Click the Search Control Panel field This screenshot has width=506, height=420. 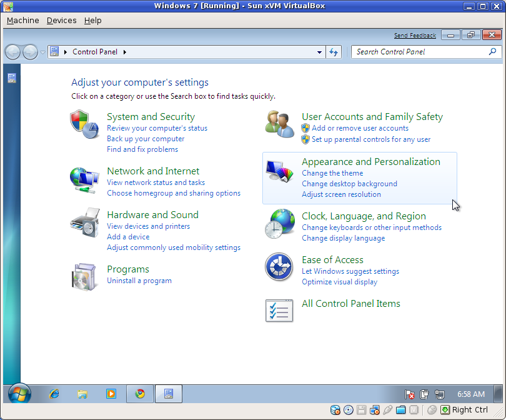pos(419,52)
